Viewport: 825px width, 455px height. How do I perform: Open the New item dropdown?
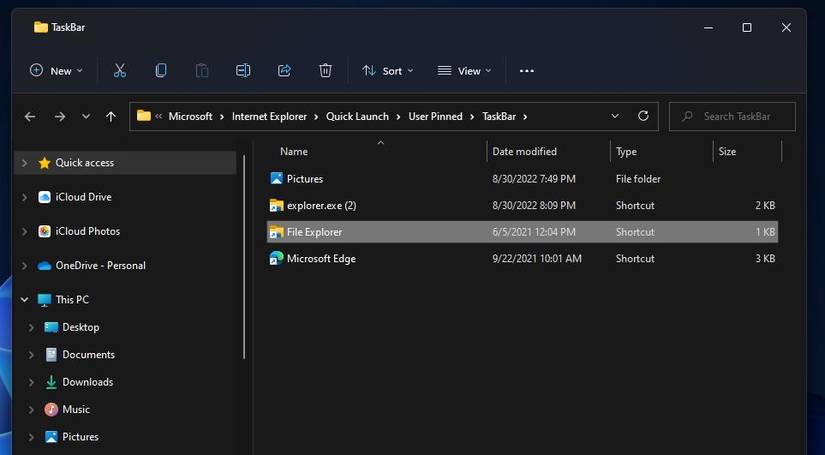(x=56, y=71)
